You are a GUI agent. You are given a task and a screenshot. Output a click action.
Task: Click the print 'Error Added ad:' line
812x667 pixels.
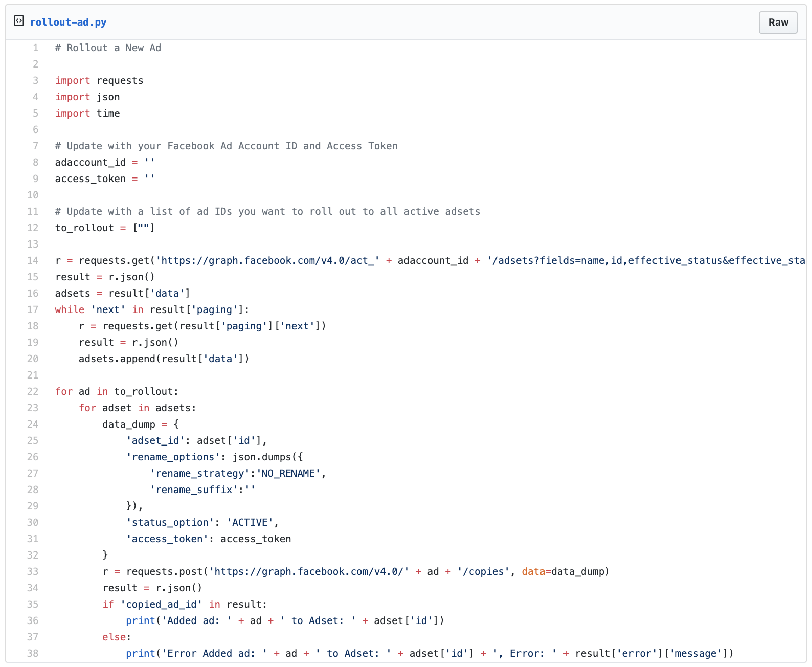[x=430, y=653]
